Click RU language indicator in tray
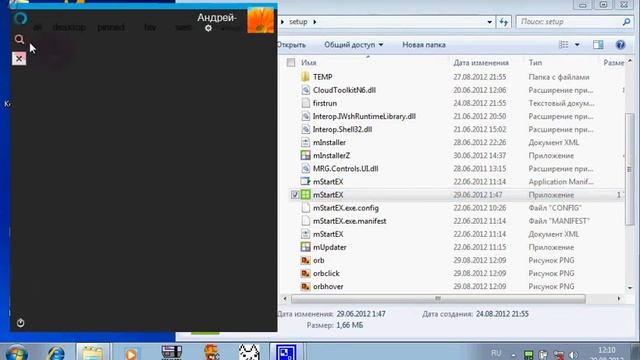The image size is (640, 360). tap(496, 353)
